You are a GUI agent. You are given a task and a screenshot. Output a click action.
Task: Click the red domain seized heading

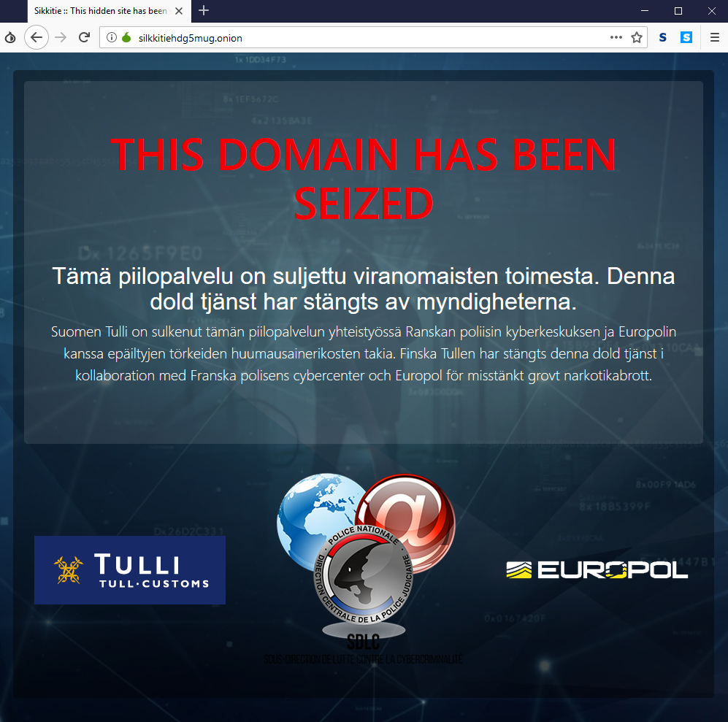364,179
